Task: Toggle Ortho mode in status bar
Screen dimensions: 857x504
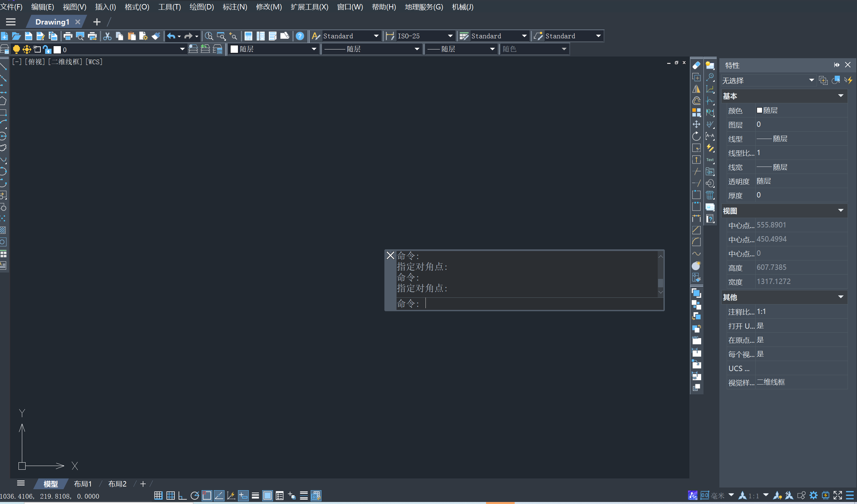Action: click(182, 496)
